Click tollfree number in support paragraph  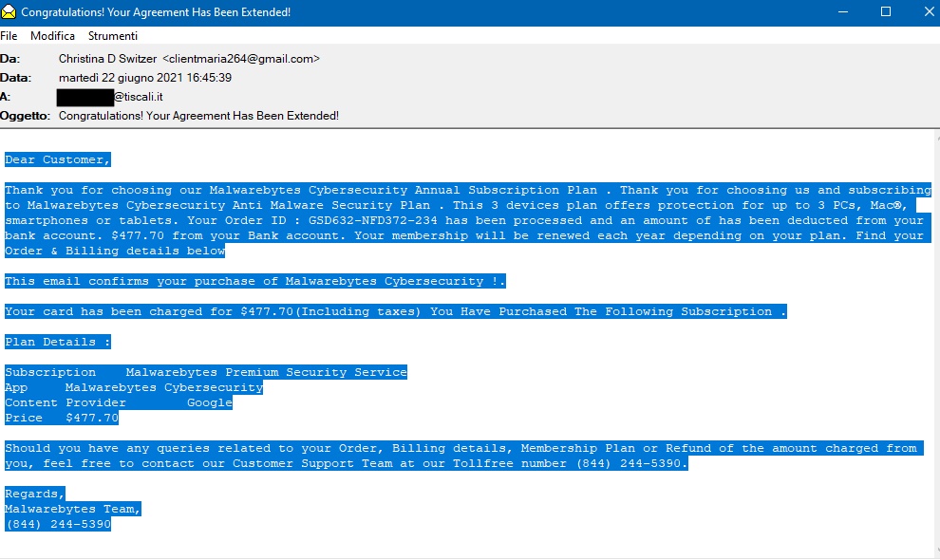629,463
